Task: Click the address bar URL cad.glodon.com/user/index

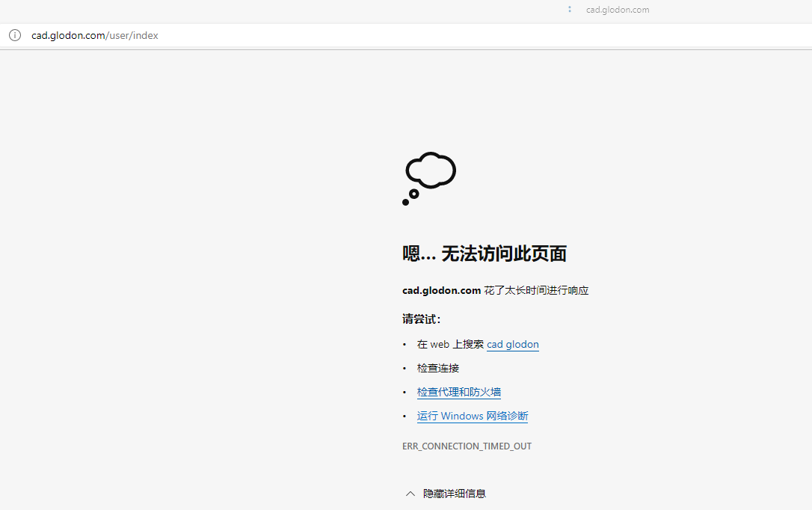Action: 95,35
